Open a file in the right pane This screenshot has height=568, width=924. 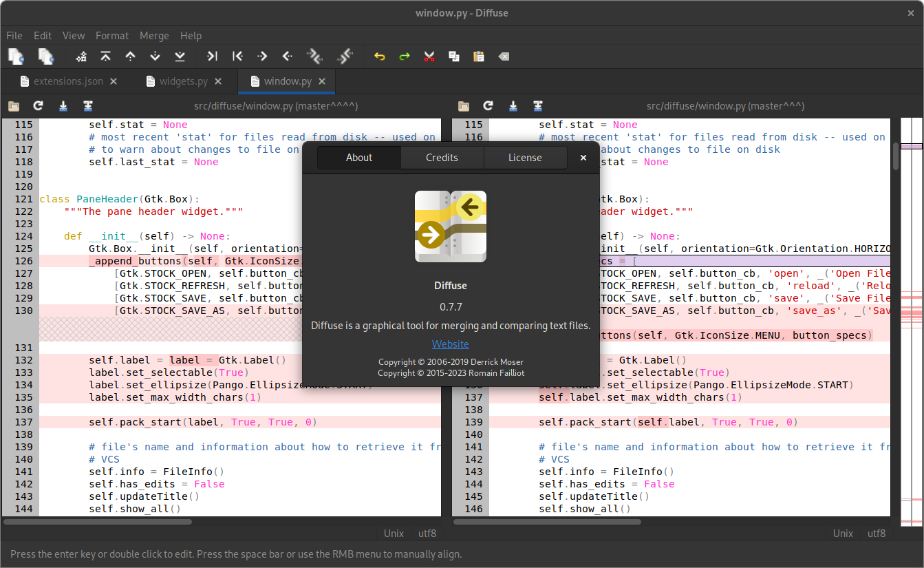[x=464, y=106]
